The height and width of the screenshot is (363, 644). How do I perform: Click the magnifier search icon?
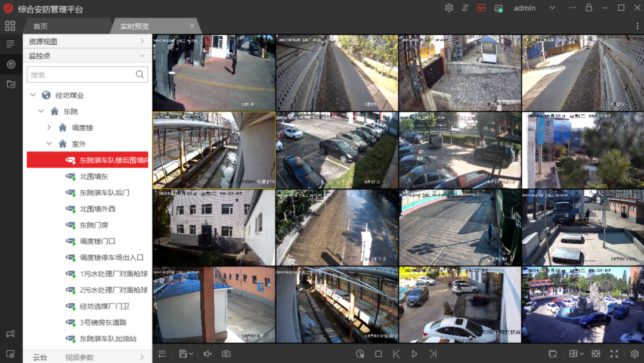(x=140, y=75)
